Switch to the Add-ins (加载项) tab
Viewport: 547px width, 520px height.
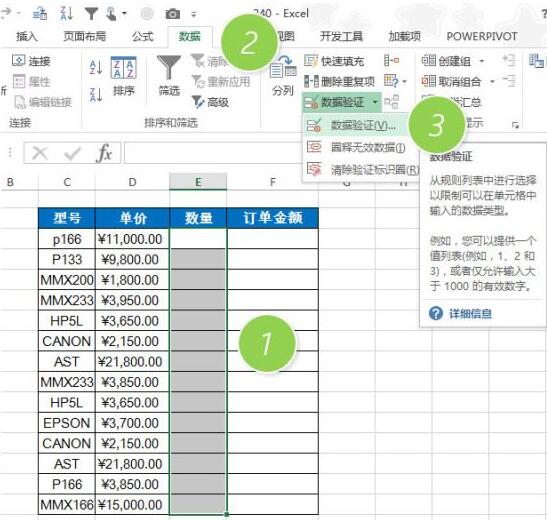pyautogui.click(x=405, y=36)
